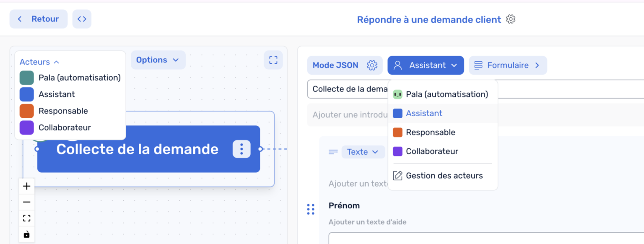Click the fullscreen icon above the canvas
Screen dimensions: 644x244
coord(273,60)
